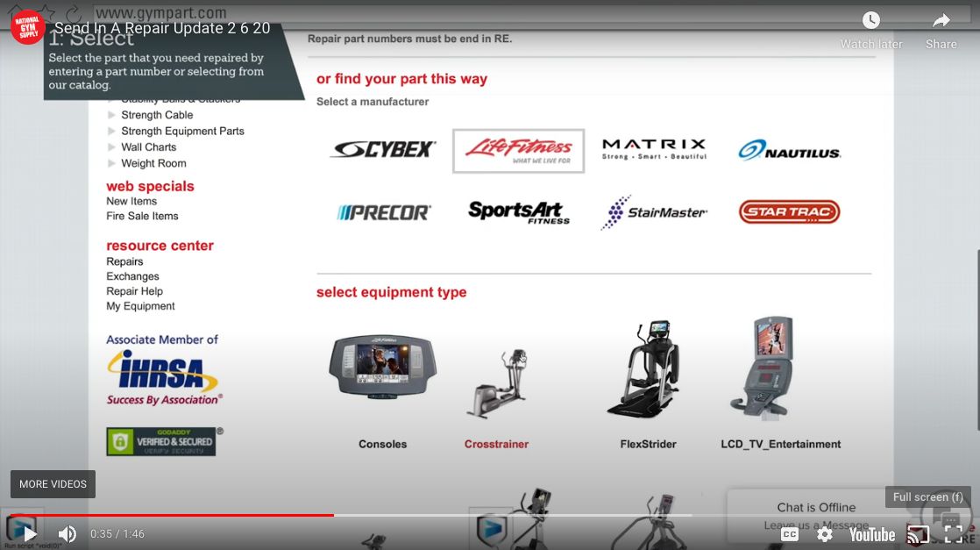The height and width of the screenshot is (550, 980).
Task: Expand the Strength Cable category arrow
Action: [x=111, y=115]
